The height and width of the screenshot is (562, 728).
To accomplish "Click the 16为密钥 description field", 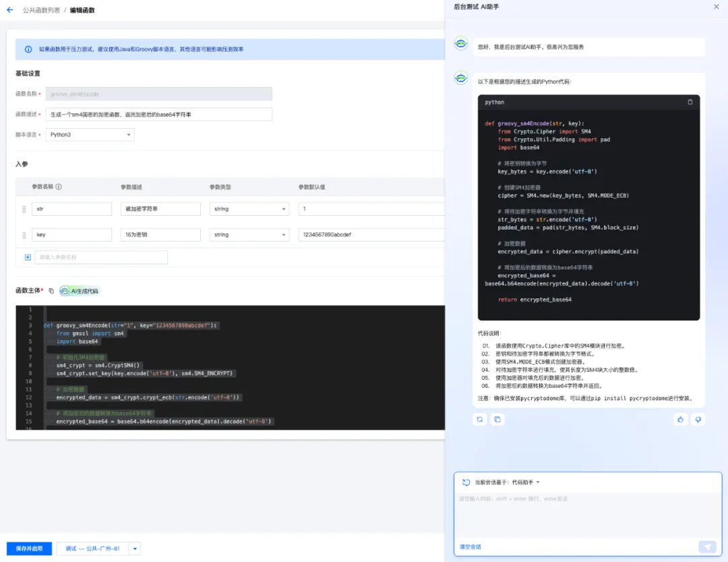I will click(160, 235).
